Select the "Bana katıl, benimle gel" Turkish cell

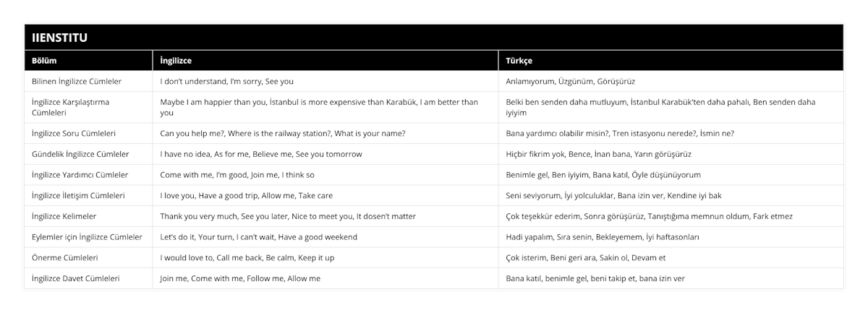pyautogui.click(x=595, y=278)
